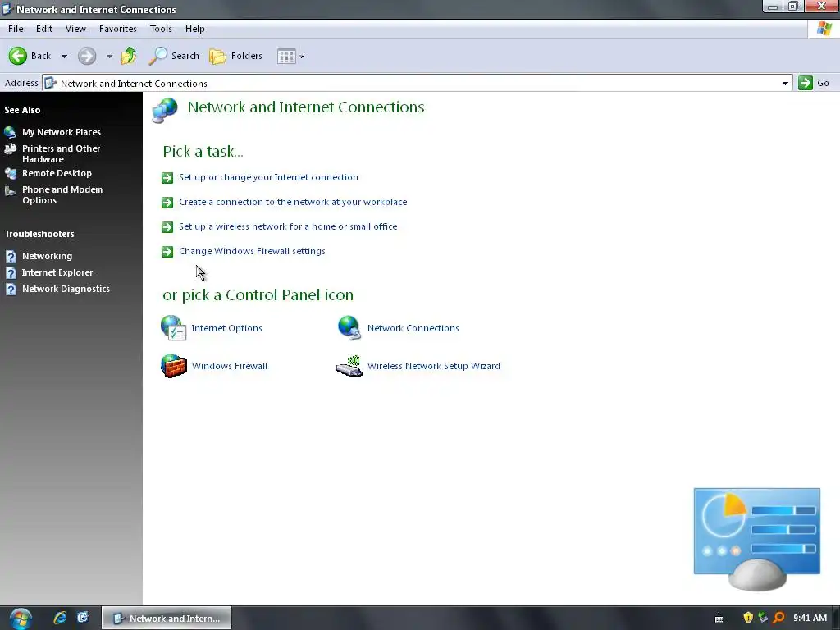
Task: Click the Printers and Other Hardware icon
Action: [10, 149]
